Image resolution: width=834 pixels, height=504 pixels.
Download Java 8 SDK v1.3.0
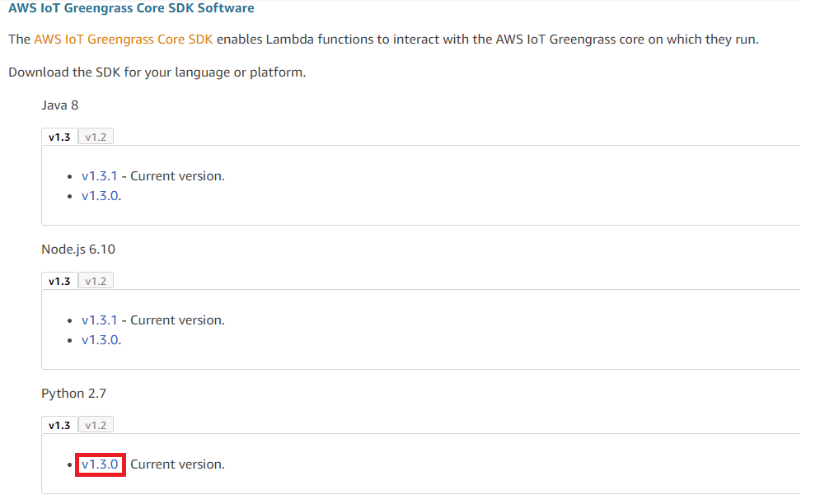(100, 196)
